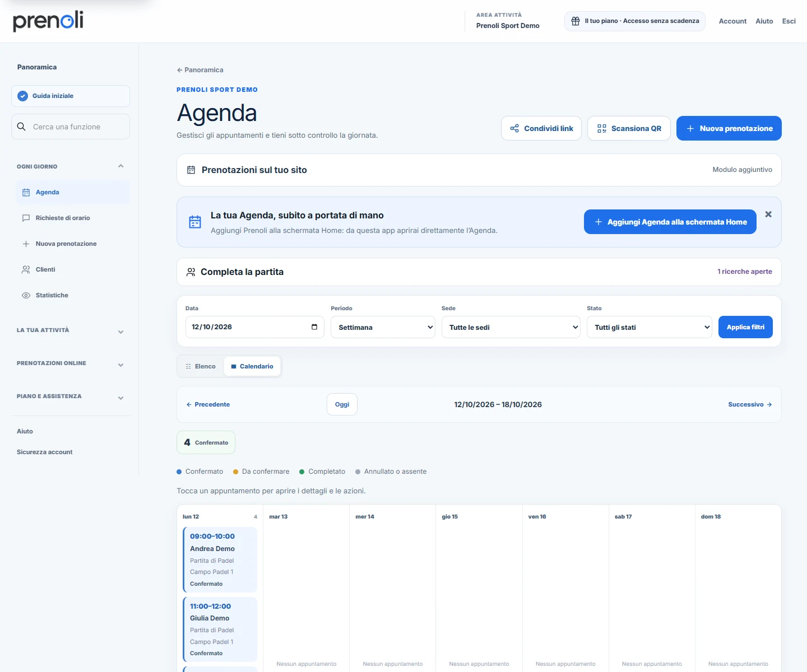The height and width of the screenshot is (672, 807).
Task: Open the date picker calendar icon
Action: (314, 327)
